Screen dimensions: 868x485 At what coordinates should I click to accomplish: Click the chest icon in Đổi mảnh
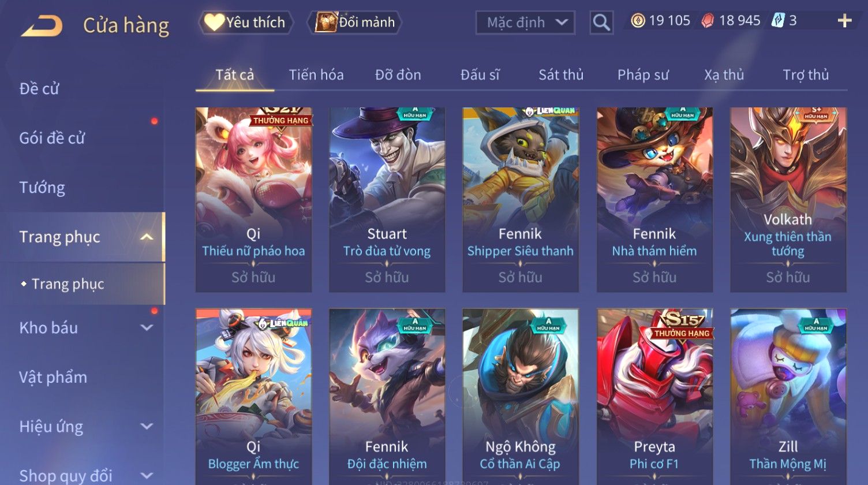pos(326,23)
